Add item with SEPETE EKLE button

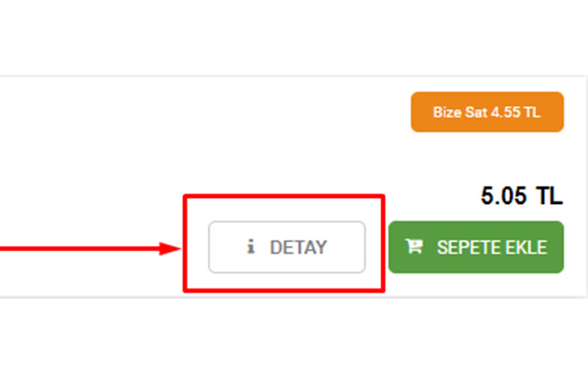(476, 247)
